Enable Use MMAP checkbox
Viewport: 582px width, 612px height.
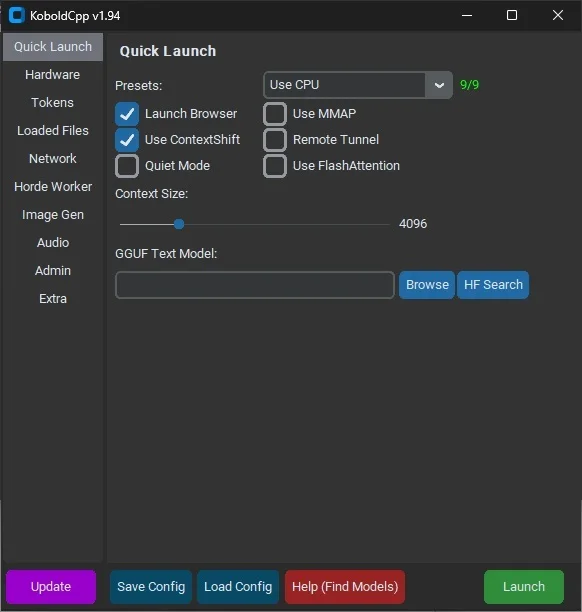coord(275,114)
